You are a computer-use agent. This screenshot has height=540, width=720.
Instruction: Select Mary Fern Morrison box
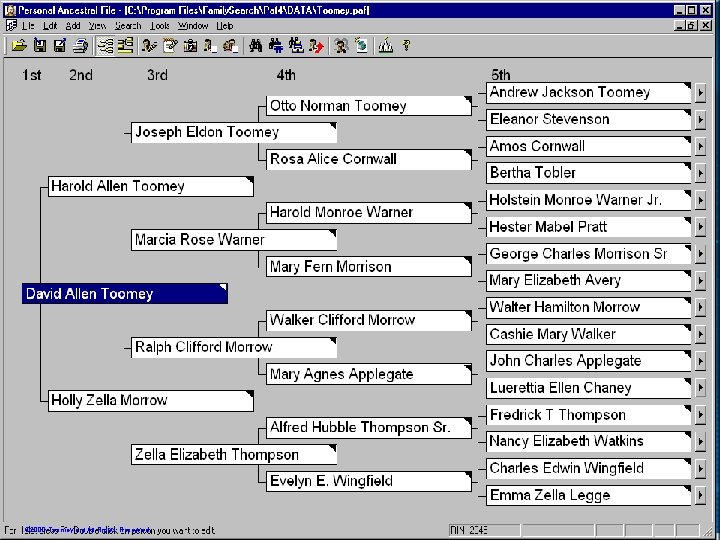[369, 267]
